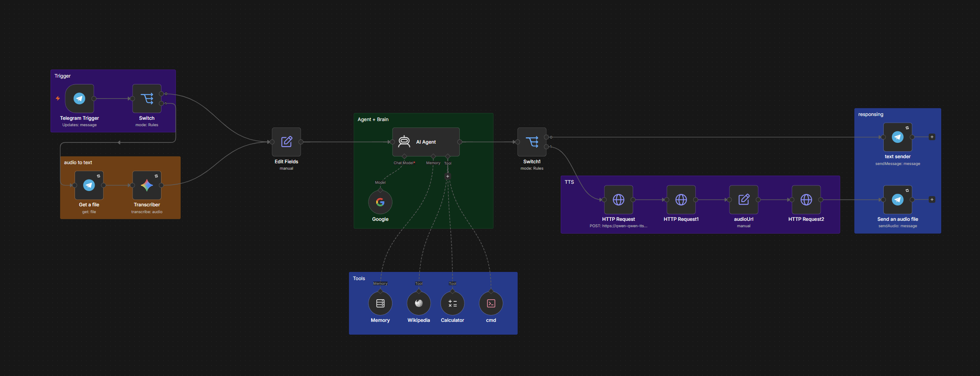Open the Memory node in Tools
Image resolution: width=980 pixels, height=376 pixels.
(380, 303)
